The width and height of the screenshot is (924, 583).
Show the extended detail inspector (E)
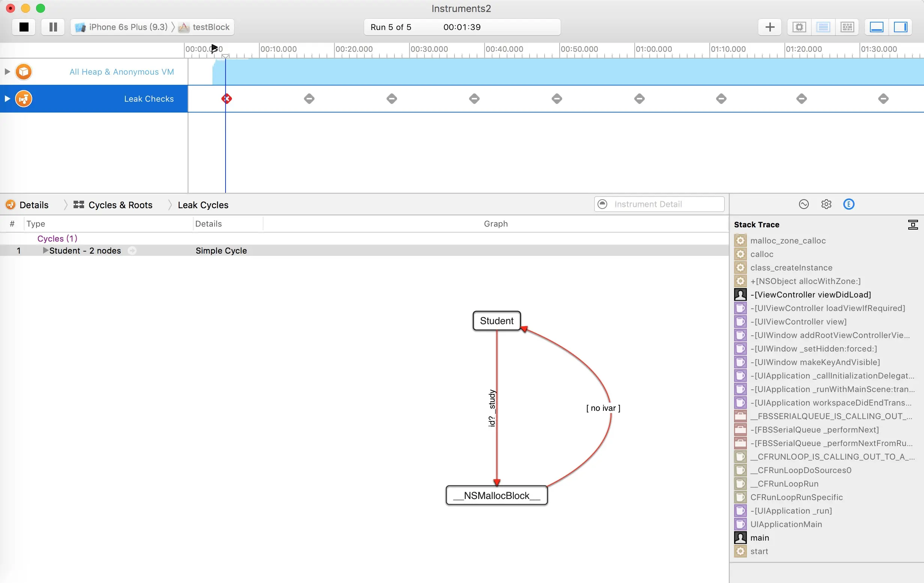[x=849, y=204]
